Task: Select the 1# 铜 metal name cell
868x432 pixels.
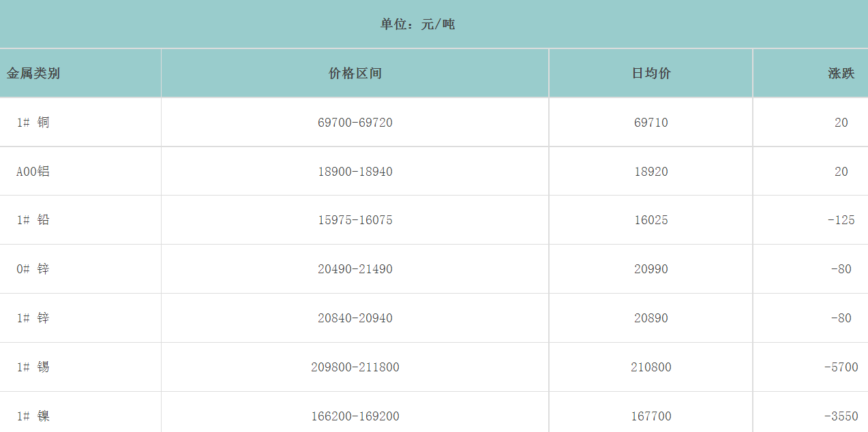Action: coord(33,123)
